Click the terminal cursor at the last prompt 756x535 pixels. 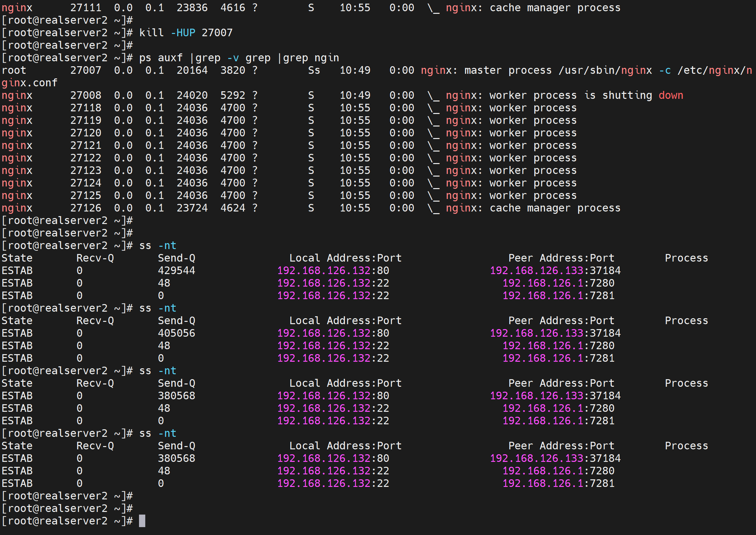click(142, 521)
